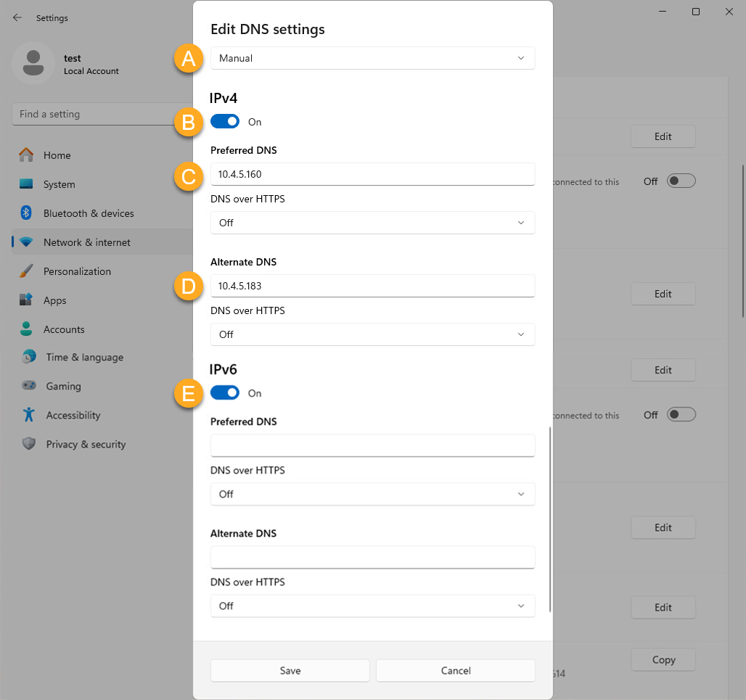Image resolution: width=746 pixels, height=700 pixels.
Task: Click the IPv4 Preferred DNS field 10.4.5.160
Action: (372, 174)
